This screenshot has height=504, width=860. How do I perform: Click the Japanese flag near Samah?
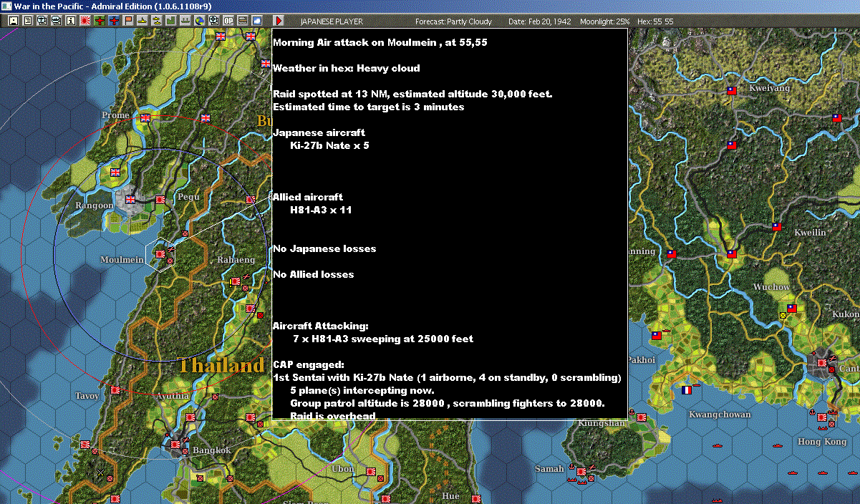pos(581,472)
